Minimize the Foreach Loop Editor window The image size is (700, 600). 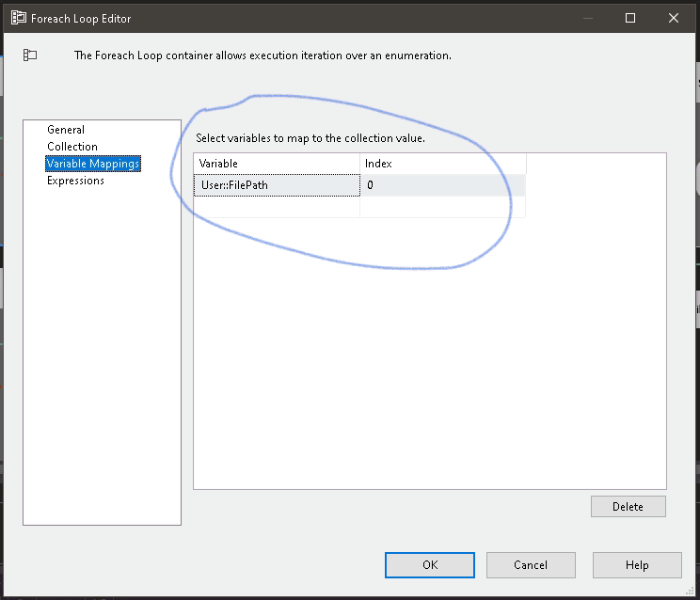(588, 18)
